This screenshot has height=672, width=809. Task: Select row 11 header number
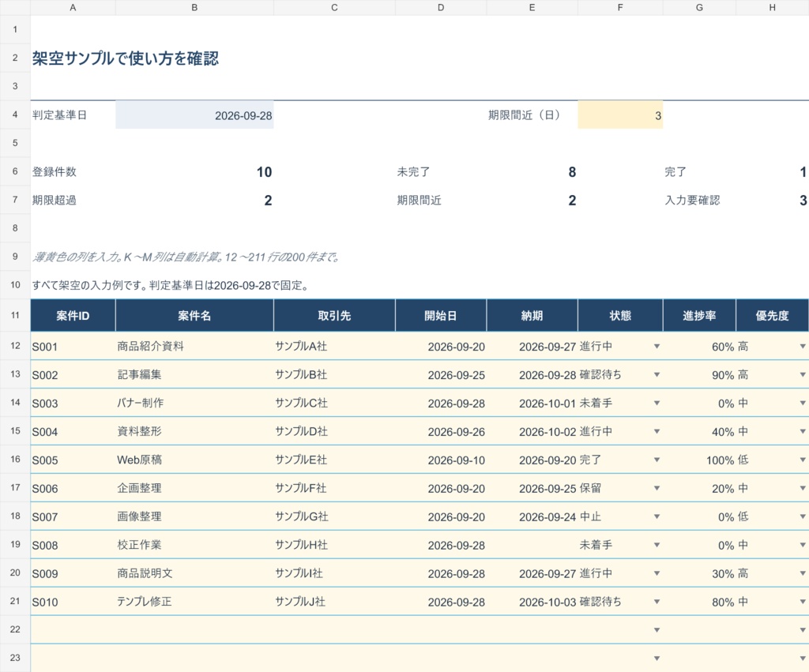point(15,315)
